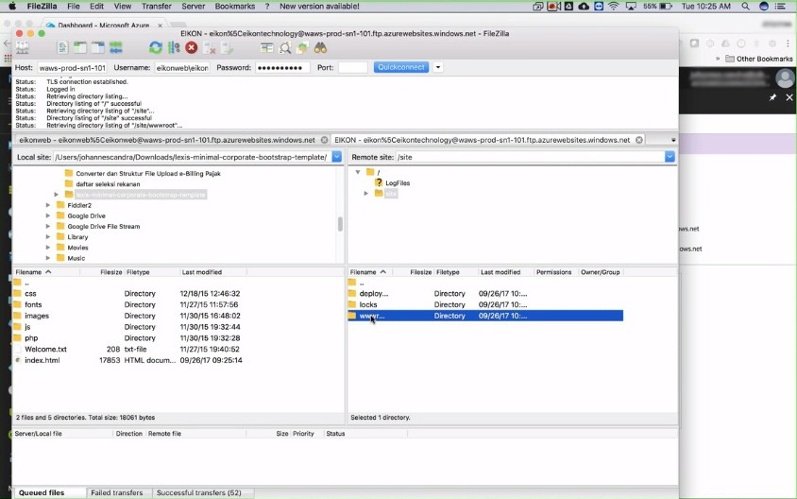Select the fonts folder in local list
797x499 pixels.
33,305
